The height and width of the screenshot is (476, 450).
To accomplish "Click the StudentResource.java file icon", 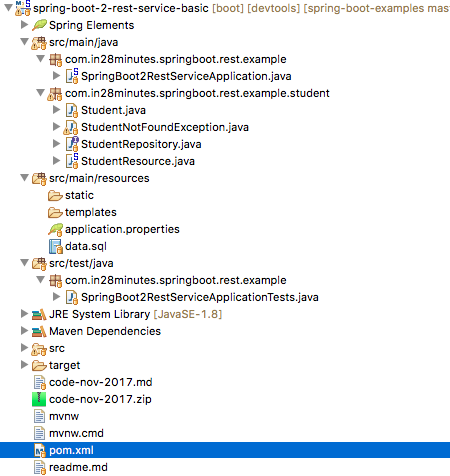I will pos(72,161).
